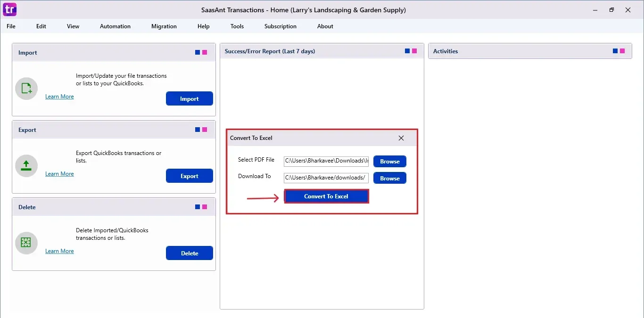Open the Migration menu
The image size is (644, 318).
pos(164,26)
